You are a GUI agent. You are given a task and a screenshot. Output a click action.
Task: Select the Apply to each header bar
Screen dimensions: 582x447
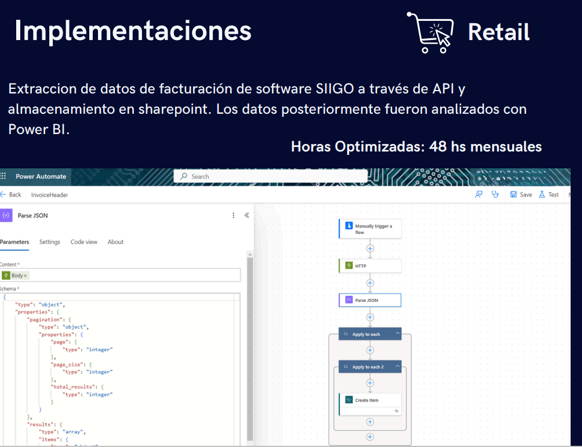click(370, 334)
